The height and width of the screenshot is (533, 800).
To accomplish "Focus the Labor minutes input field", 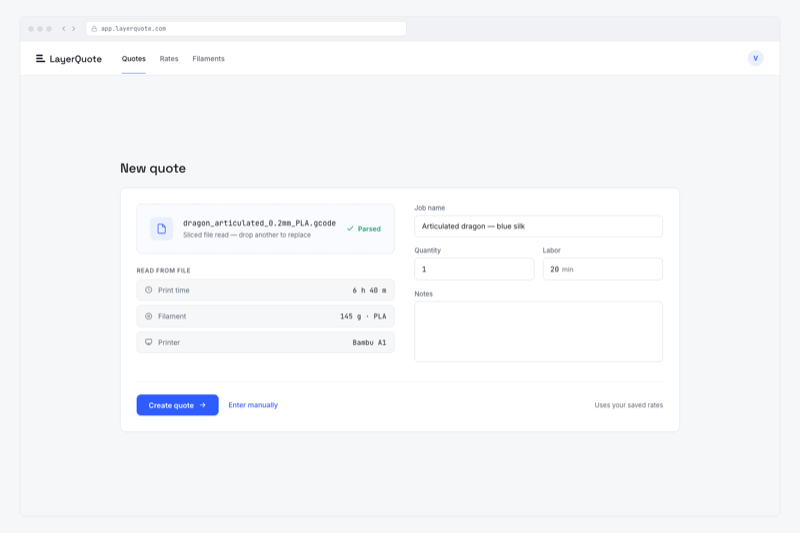I will coord(603,269).
